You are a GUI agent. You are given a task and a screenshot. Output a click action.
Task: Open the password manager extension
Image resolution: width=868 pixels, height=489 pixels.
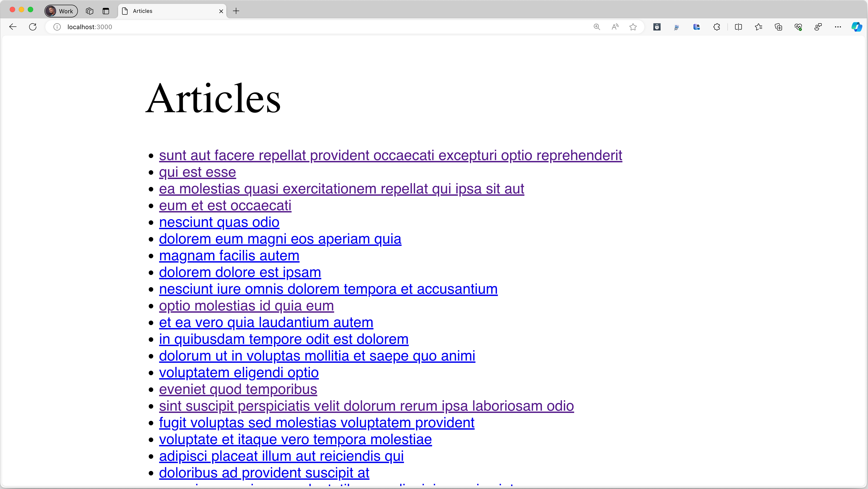click(x=657, y=27)
